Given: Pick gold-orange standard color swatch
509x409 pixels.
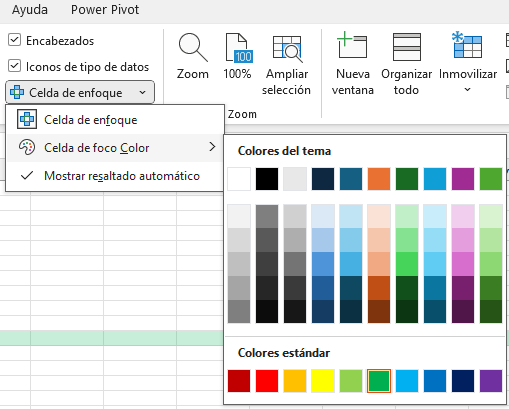Looking at the screenshot, I should coord(295,381).
